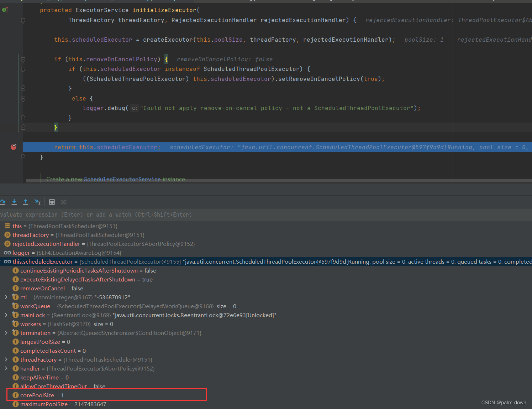Image resolution: width=532 pixels, height=409 pixels.
Task: Click the field icon of executeExistingDelayedTasksAfterShutdown
Action: click(16, 279)
